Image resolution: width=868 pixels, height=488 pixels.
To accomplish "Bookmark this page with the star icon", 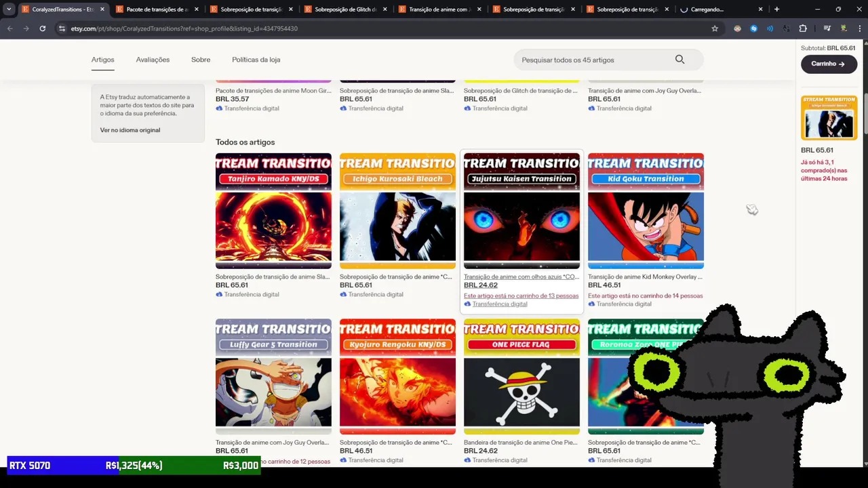I will [715, 28].
